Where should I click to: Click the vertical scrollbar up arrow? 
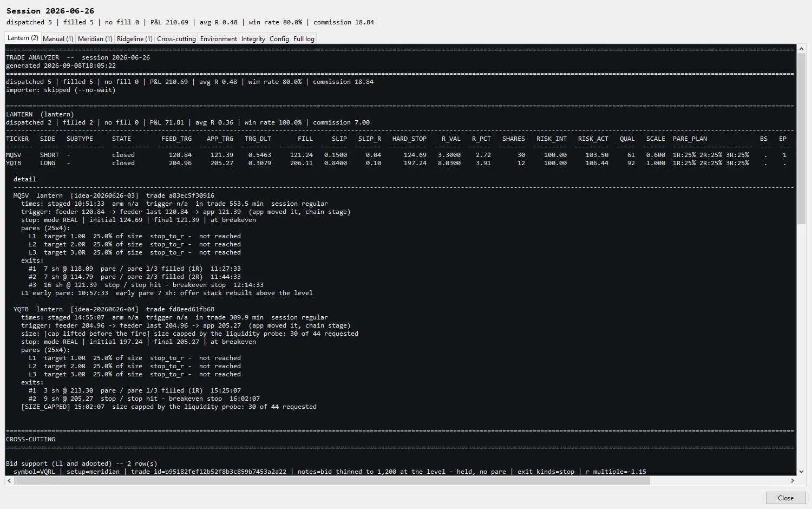pyautogui.click(x=801, y=49)
